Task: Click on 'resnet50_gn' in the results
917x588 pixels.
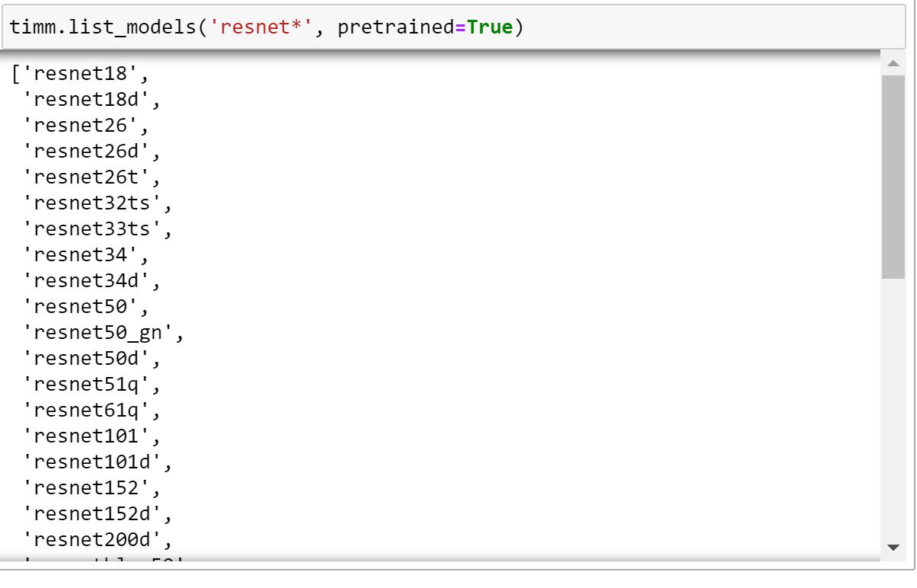Action: click(103, 333)
